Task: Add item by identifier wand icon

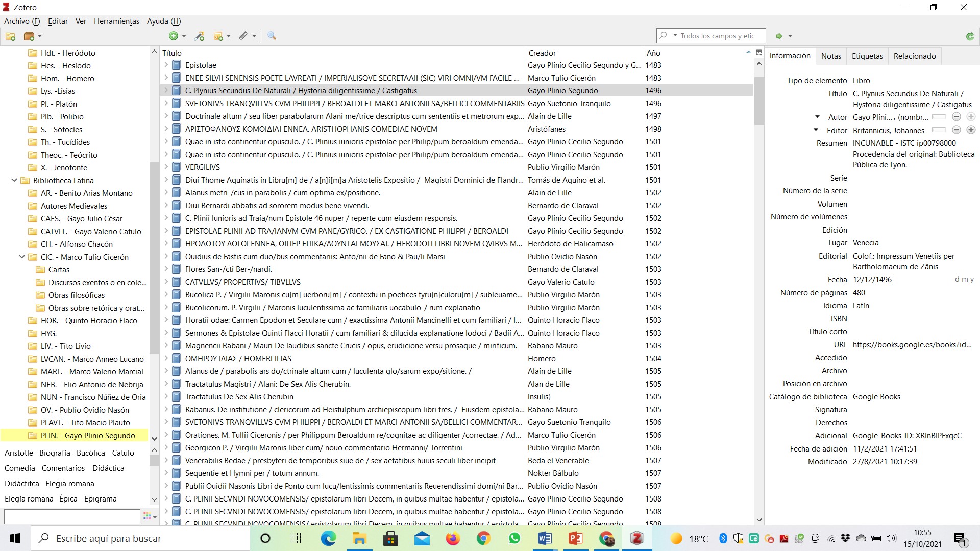Action: point(199,36)
